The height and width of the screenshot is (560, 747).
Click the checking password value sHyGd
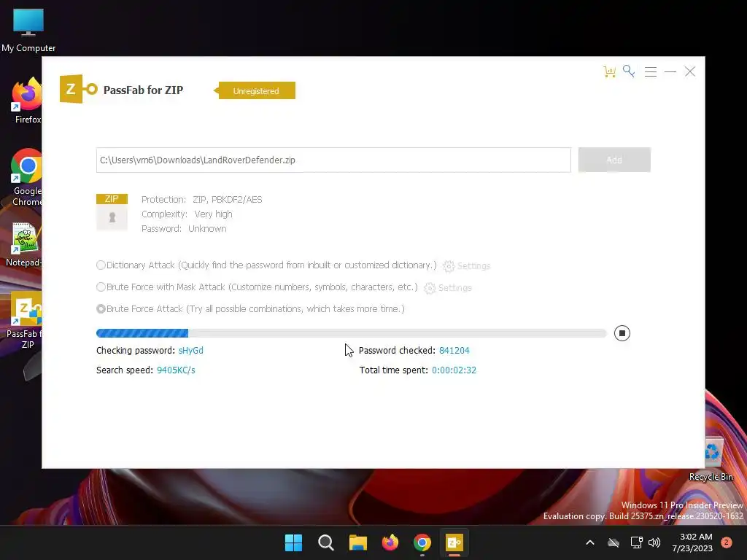[190, 351]
